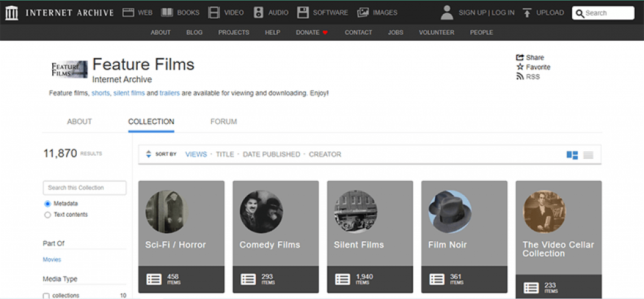Switch to list view layout
The width and height of the screenshot is (644, 299).
[x=588, y=155]
